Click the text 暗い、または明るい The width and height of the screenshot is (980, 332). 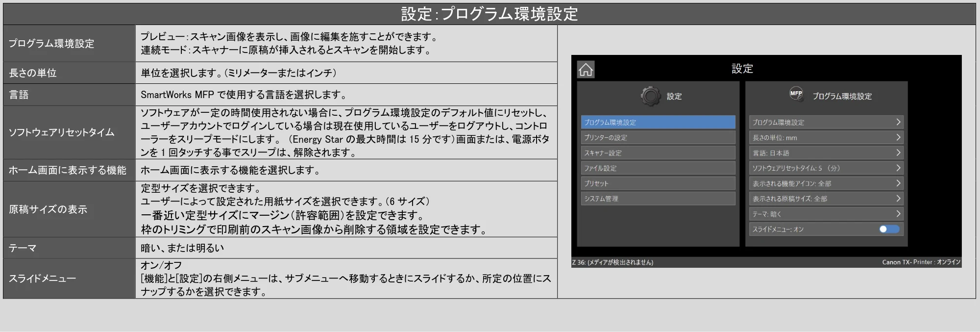point(182,248)
